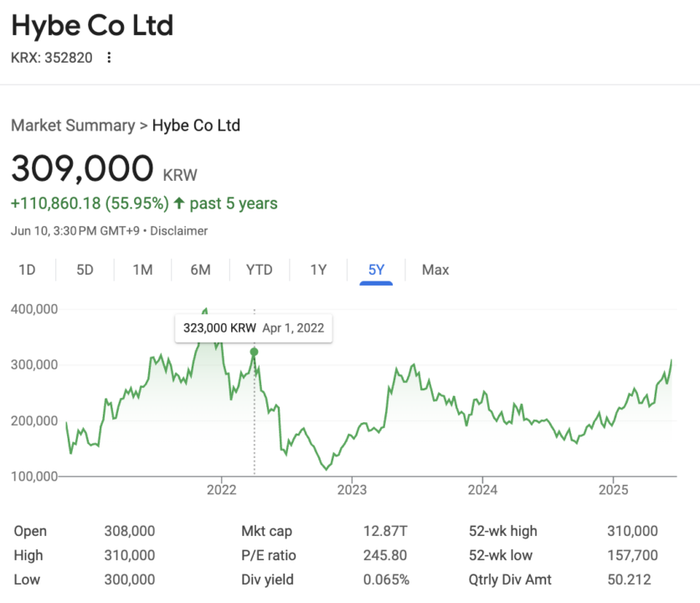Open the Market Summary breadcrumb link
Screen dimensions: 700x603
(x=74, y=125)
